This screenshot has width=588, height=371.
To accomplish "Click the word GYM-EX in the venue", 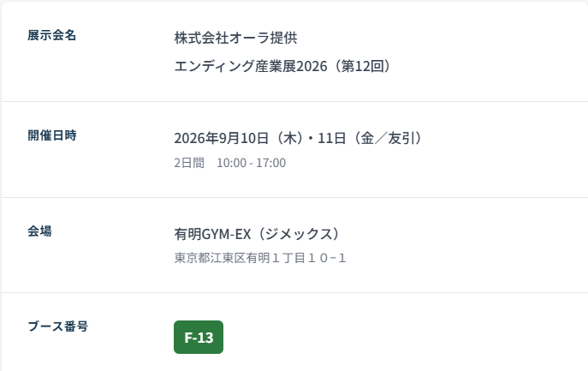I will [227, 234].
